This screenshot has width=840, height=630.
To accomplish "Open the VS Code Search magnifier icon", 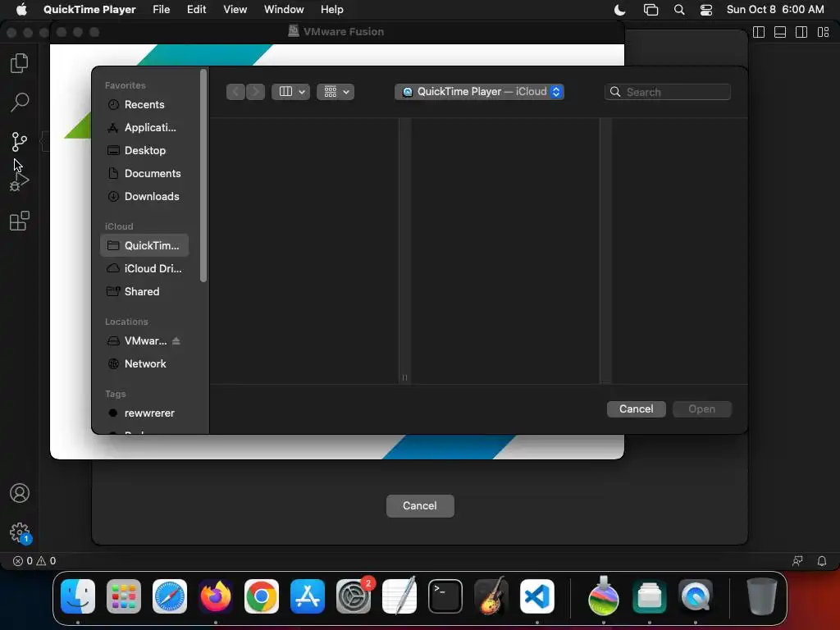I will (20, 102).
